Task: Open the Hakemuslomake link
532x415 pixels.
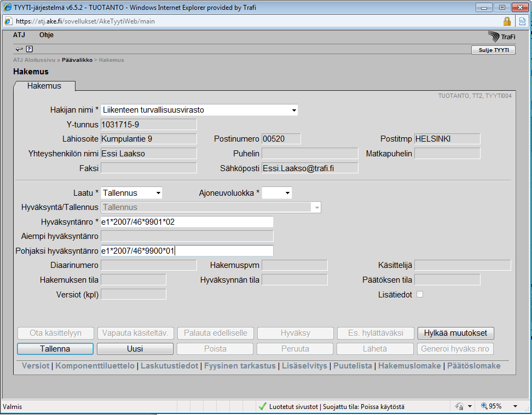Action: 409,366
